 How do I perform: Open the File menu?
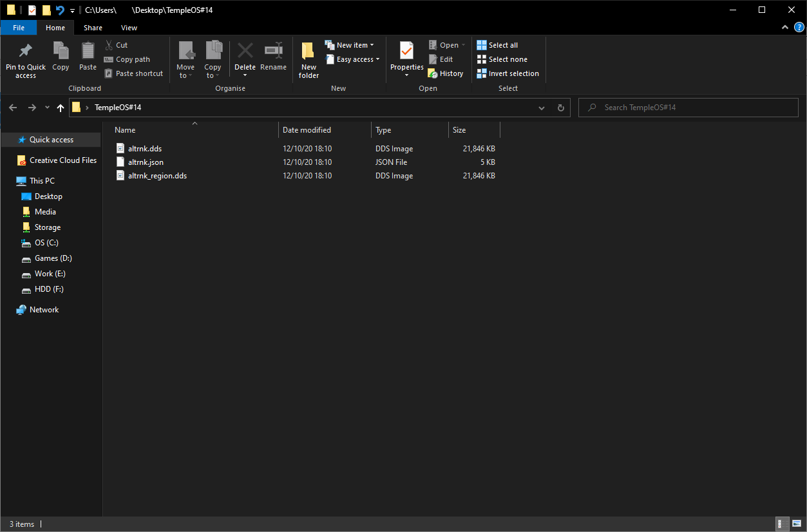pyautogui.click(x=19, y=28)
